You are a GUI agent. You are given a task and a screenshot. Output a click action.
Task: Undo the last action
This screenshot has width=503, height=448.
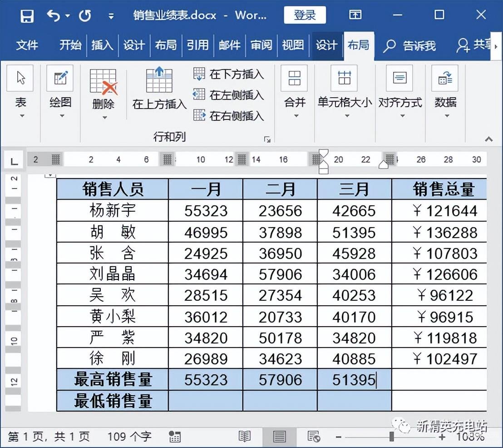pyautogui.click(x=53, y=15)
